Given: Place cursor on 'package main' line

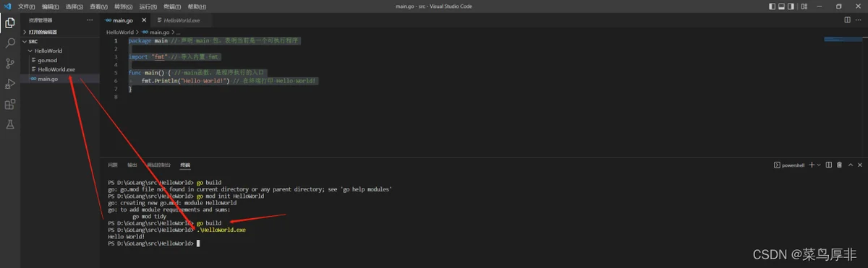Looking at the screenshot, I should [214, 40].
